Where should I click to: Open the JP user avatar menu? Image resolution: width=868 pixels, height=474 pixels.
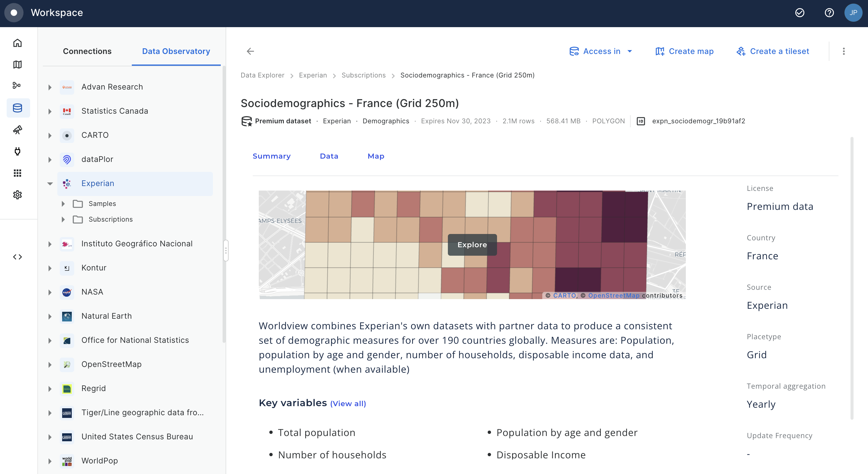click(x=853, y=13)
